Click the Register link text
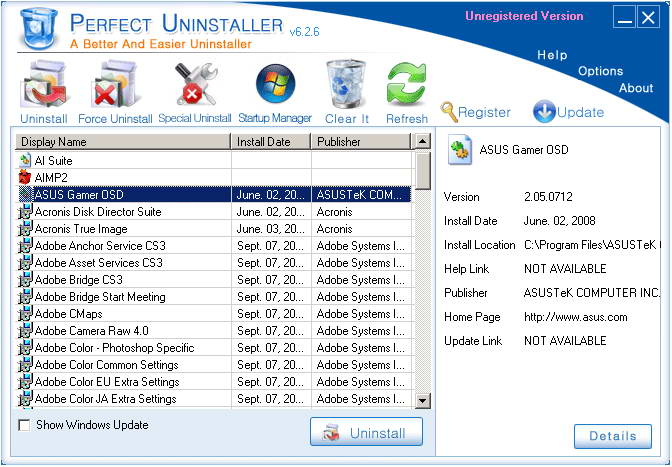The width and height of the screenshot is (672, 467). tap(484, 112)
